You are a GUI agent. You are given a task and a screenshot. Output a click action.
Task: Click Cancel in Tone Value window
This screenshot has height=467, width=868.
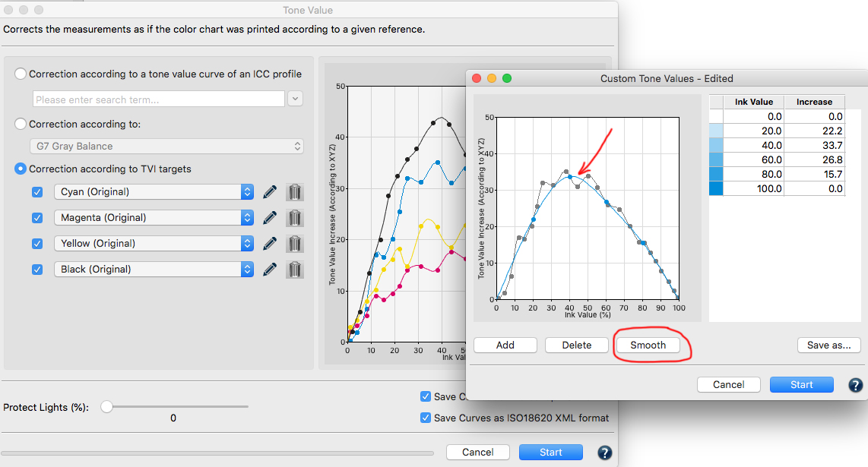coord(478,452)
